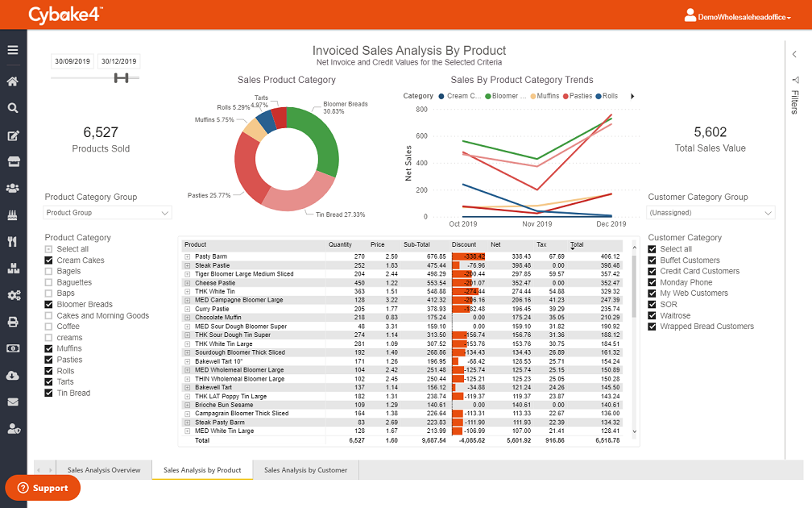812x508 pixels.
Task: Open the Product Group dropdown
Action: (x=107, y=212)
